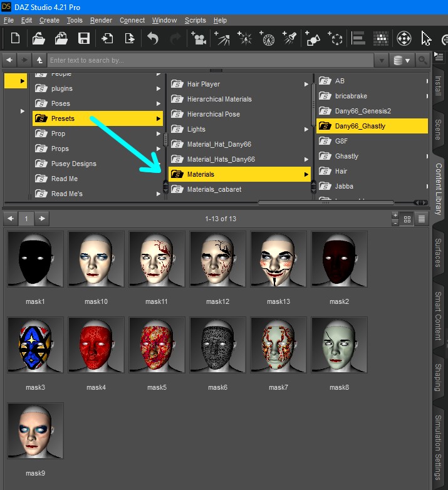Select the Dany66_Ghastly folder
Viewport: 448px width, 490px height.
click(x=372, y=126)
